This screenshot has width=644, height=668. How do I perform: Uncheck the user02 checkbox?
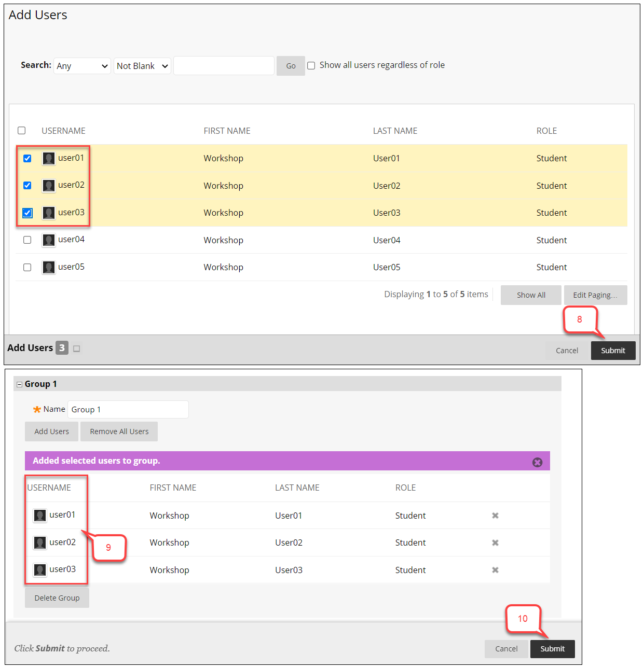(28, 186)
